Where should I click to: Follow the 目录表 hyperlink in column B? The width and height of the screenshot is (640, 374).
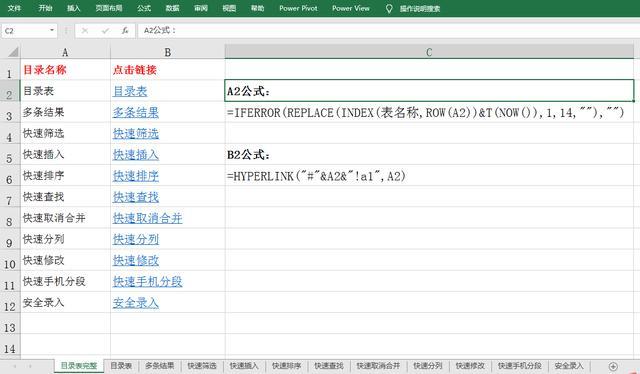click(x=130, y=91)
